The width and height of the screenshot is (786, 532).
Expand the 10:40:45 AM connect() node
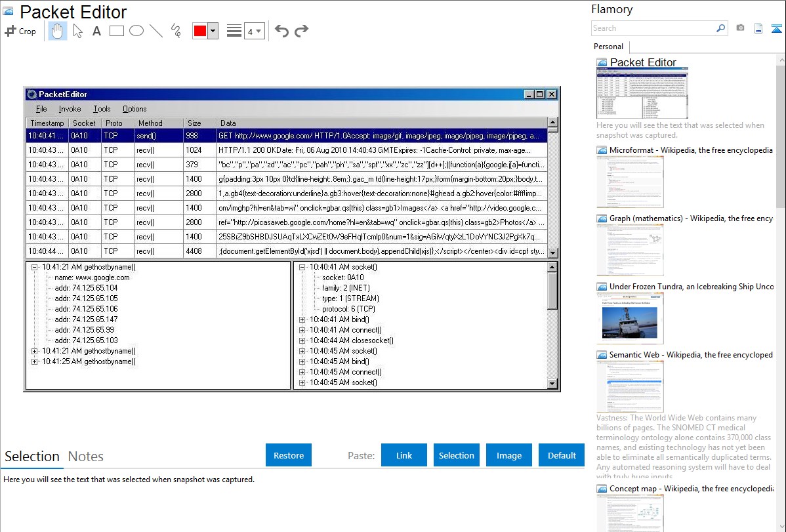tap(302, 372)
